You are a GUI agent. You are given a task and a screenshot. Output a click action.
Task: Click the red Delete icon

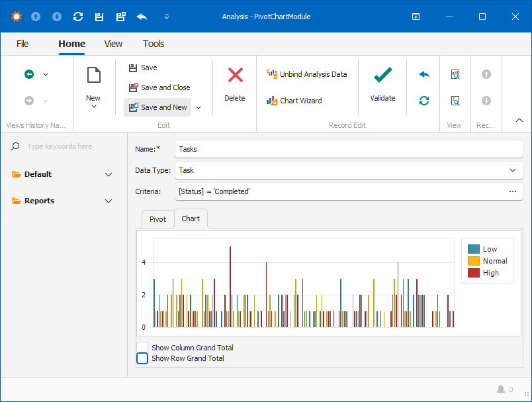coord(235,75)
